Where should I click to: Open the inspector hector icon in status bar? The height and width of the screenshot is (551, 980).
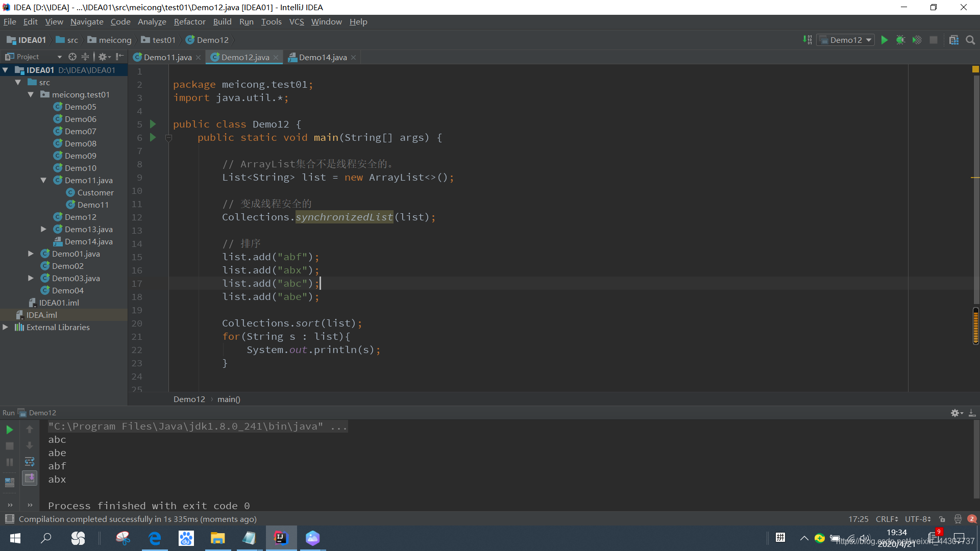(958, 519)
